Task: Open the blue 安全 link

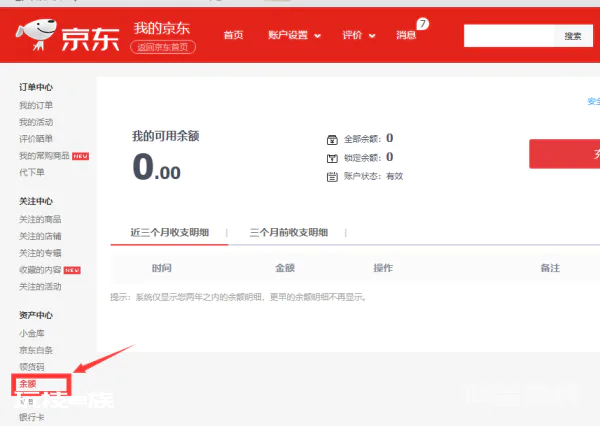Action: click(594, 101)
